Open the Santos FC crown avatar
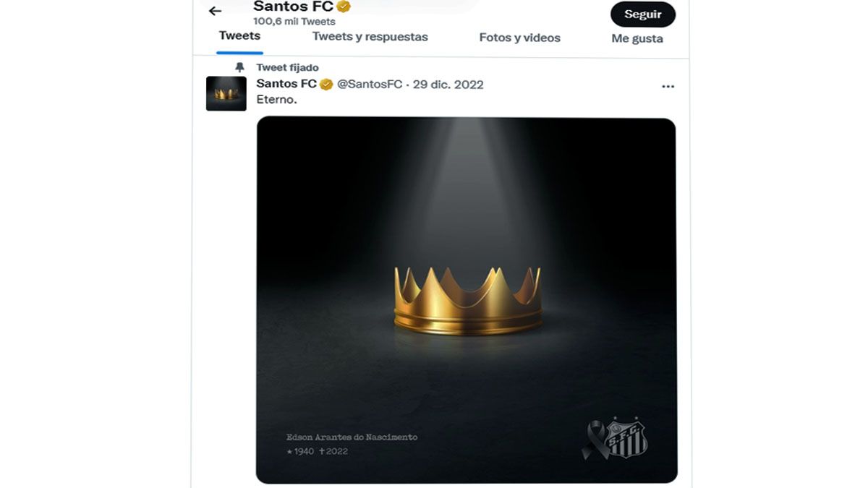 (x=226, y=94)
